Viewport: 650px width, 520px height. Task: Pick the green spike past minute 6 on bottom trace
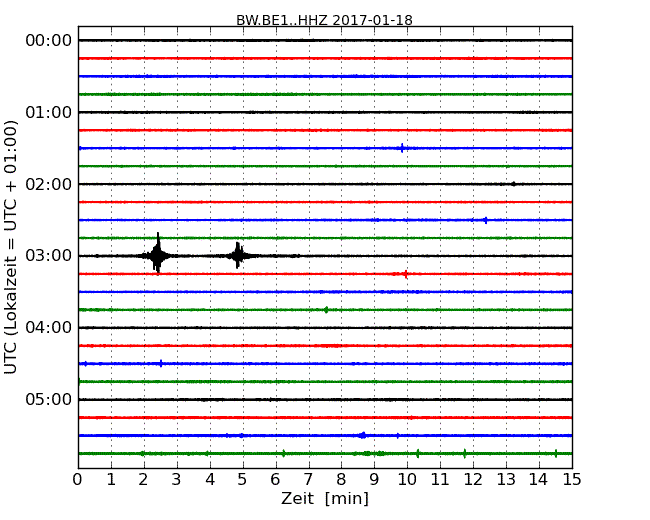pyautogui.click(x=284, y=453)
